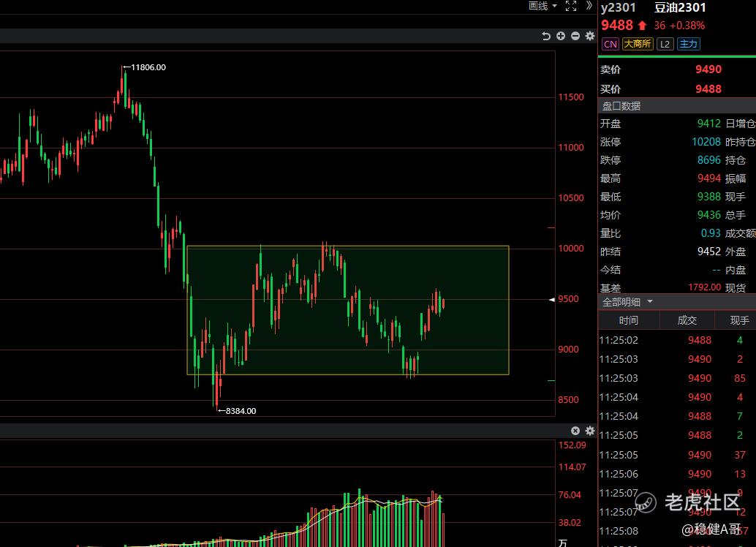Click the 基差 value 1792.00
This screenshot has width=756, height=547.
[x=704, y=287]
